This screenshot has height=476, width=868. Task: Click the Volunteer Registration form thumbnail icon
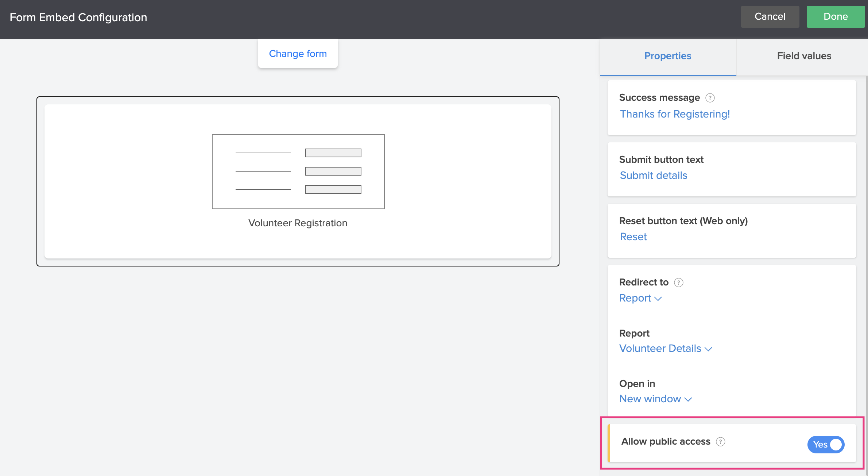click(x=298, y=172)
